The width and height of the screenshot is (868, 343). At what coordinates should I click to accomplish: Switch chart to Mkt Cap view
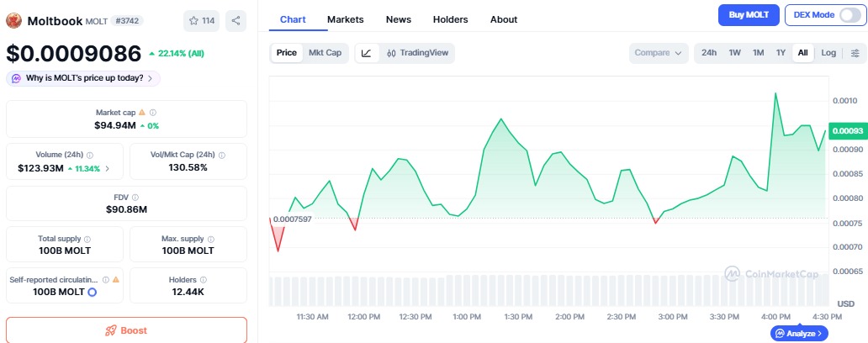[x=325, y=53]
